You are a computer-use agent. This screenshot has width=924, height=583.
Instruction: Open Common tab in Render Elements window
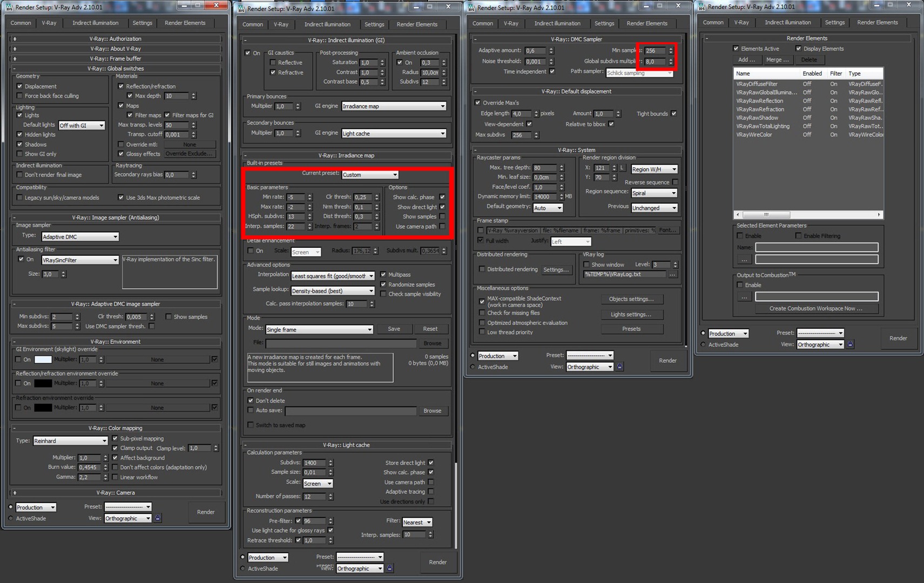(x=713, y=23)
